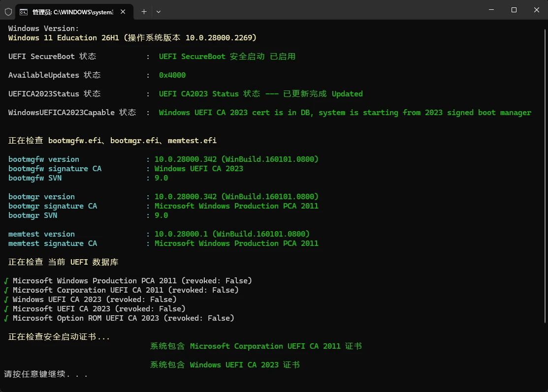The image size is (548, 392).
Task: Expand the new-tab profile dropdown
Action: 159,12
